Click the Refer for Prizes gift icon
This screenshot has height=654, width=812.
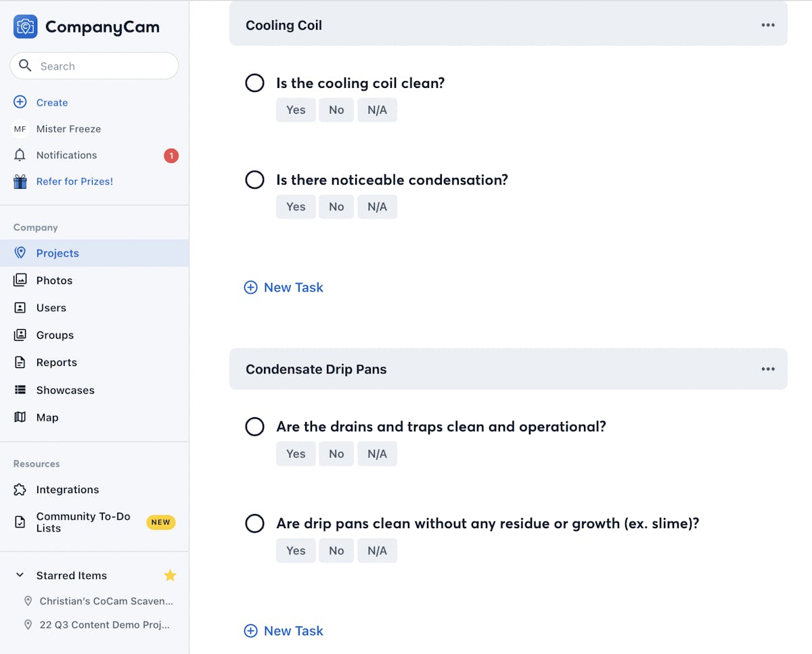20,181
